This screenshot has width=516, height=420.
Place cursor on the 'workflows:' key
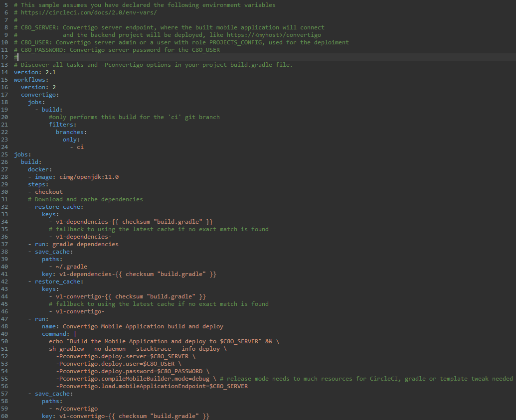pos(31,80)
